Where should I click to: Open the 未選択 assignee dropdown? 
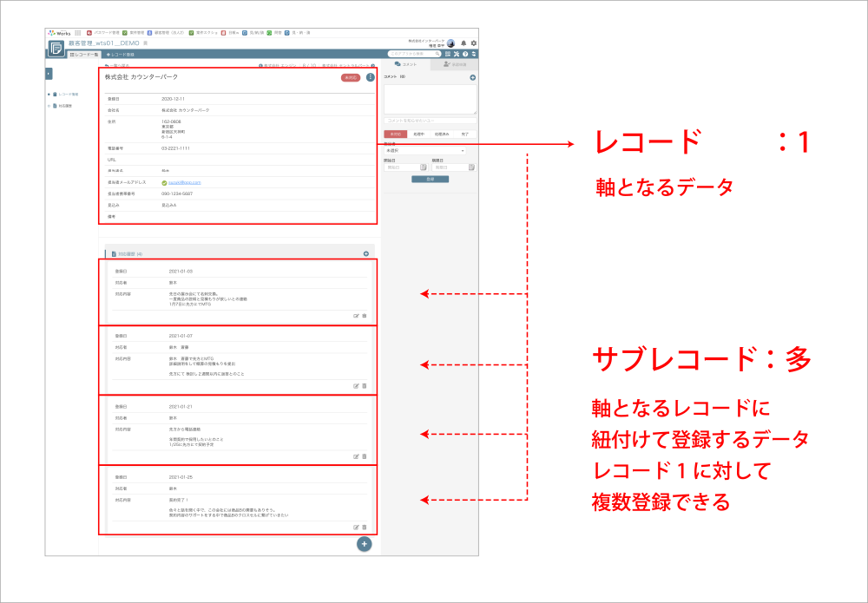(x=424, y=151)
